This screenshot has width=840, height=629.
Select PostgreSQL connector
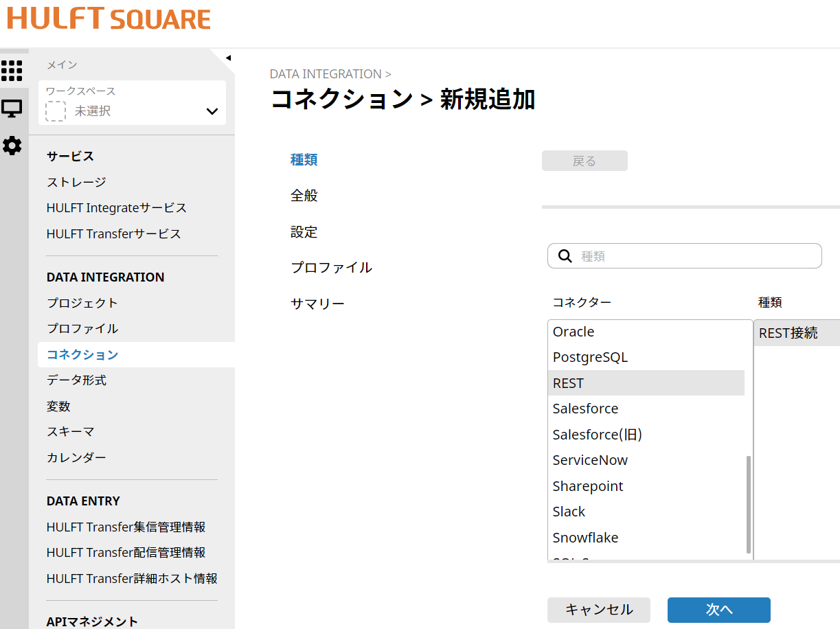coord(646,357)
